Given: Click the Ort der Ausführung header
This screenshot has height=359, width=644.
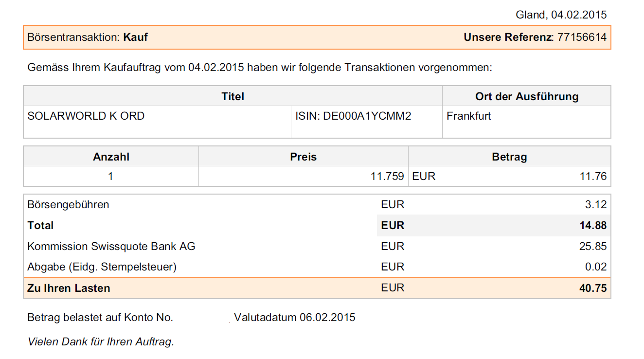Looking at the screenshot, I should pos(526,96).
